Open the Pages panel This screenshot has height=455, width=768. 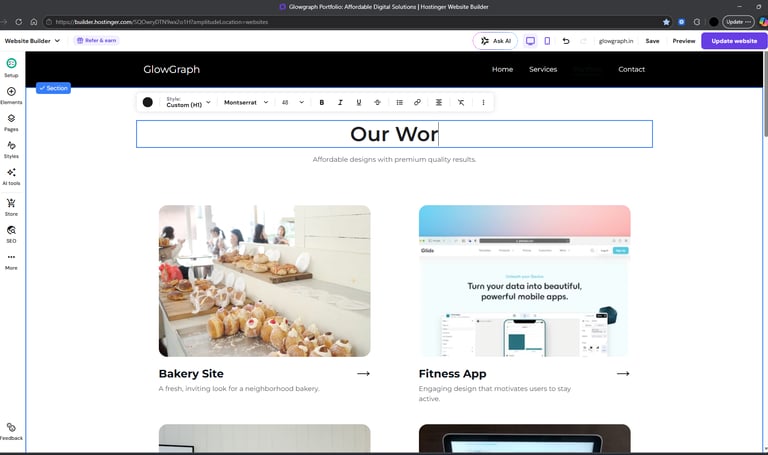(11, 122)
